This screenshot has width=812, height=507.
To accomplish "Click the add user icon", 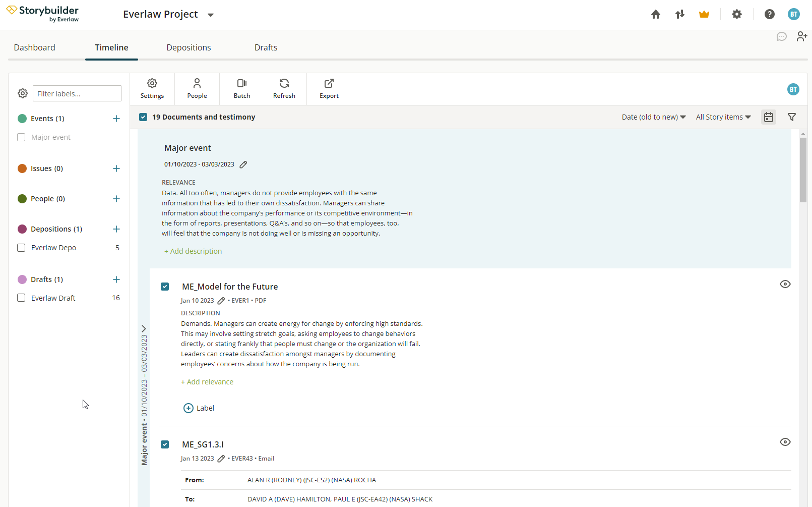I will (802, 36).
